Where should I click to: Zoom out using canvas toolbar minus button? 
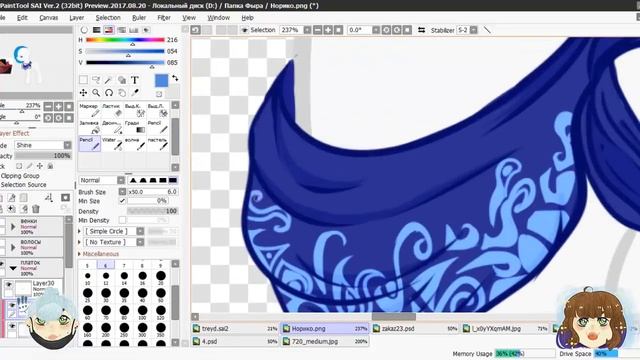coord(318,30)
